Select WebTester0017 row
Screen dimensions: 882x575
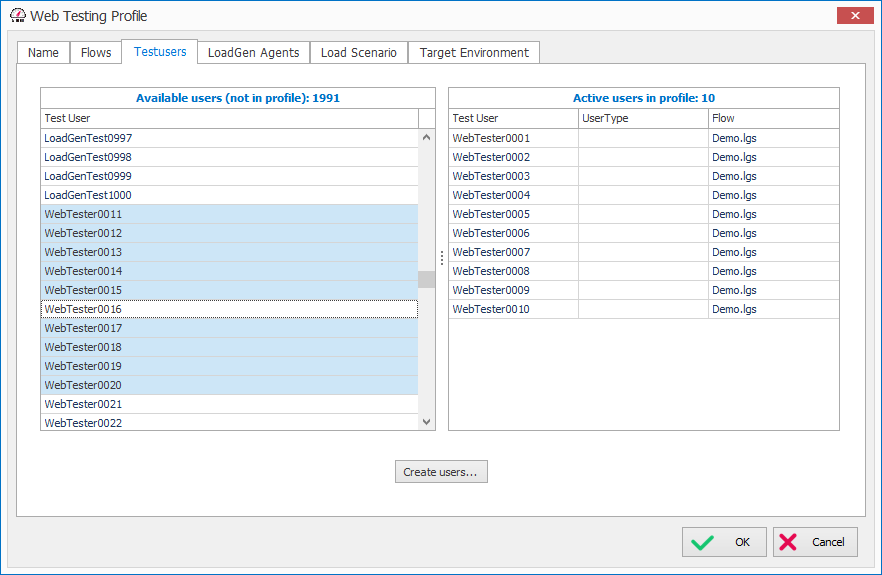coord(230,328)
